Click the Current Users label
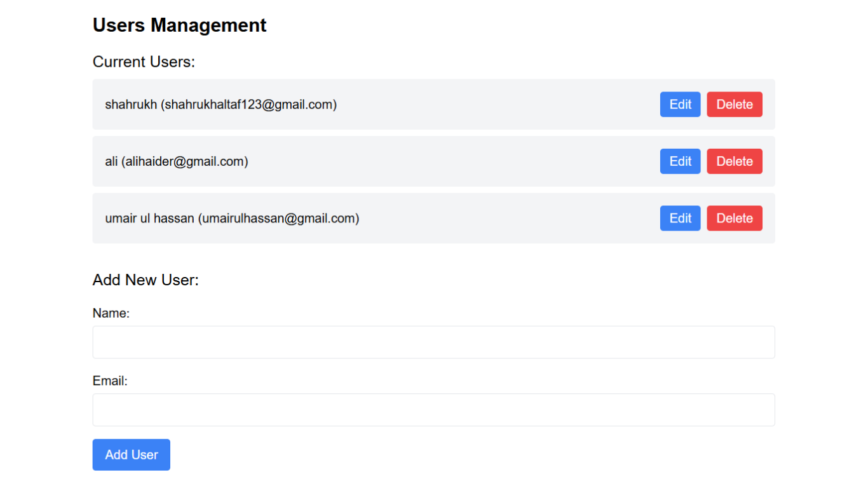 144,62
